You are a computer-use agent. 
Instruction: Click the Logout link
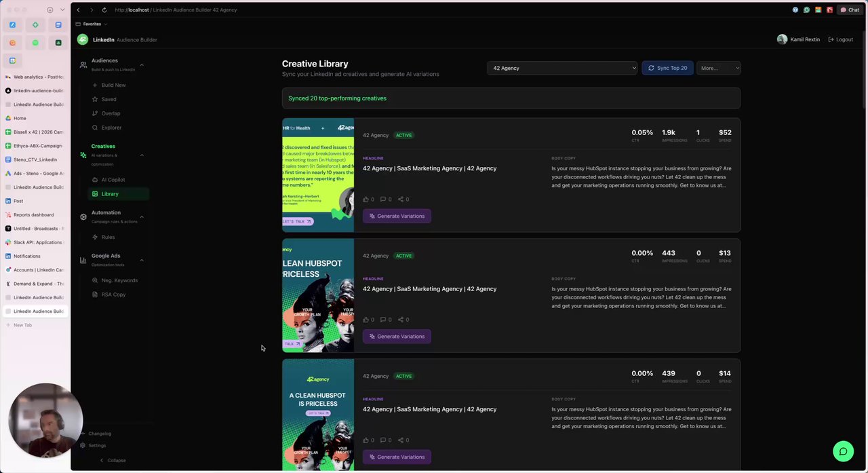point(841,39)
